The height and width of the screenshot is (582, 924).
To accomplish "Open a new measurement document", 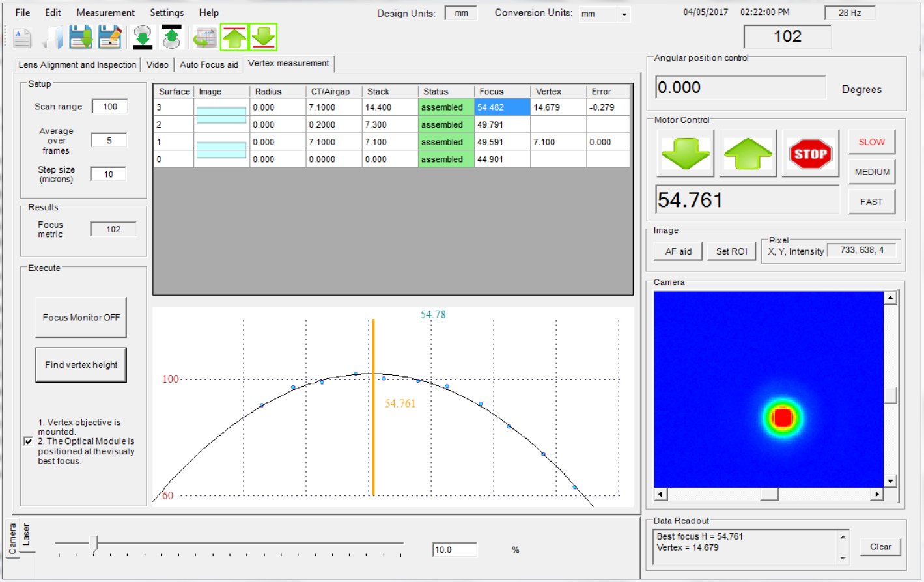I will coord(21,37).
